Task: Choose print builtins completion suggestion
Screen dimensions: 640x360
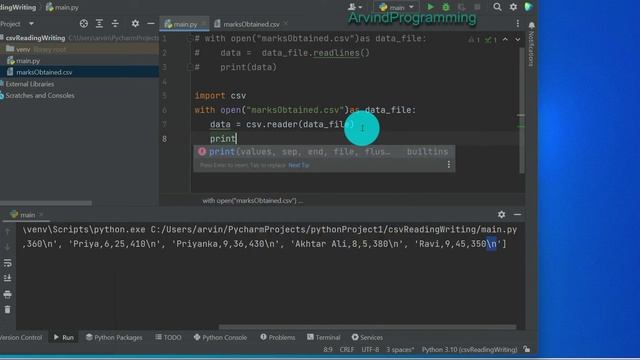Action: coord(324,152)
